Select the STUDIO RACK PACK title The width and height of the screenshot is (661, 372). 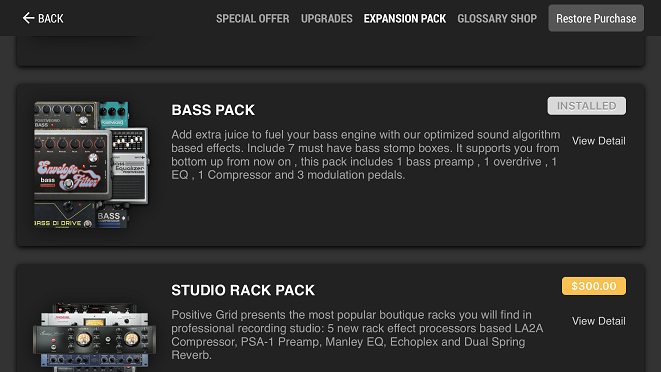[x=243, y=290]
